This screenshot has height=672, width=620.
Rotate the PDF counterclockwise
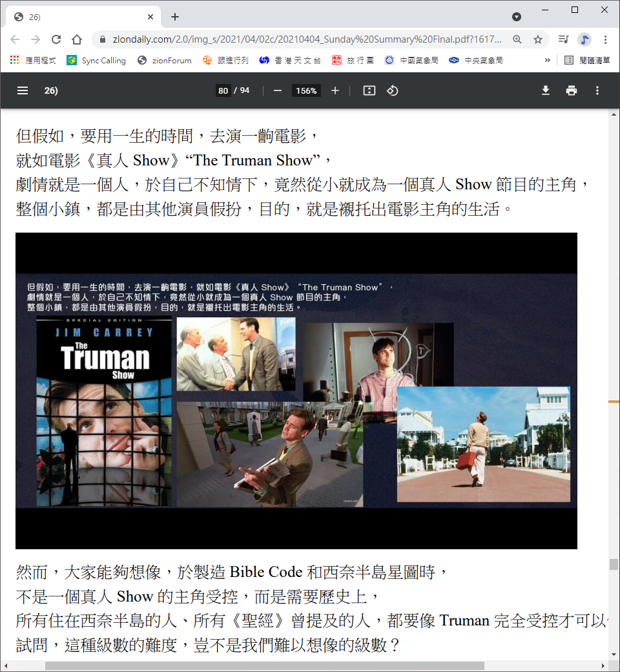(393, 90)
